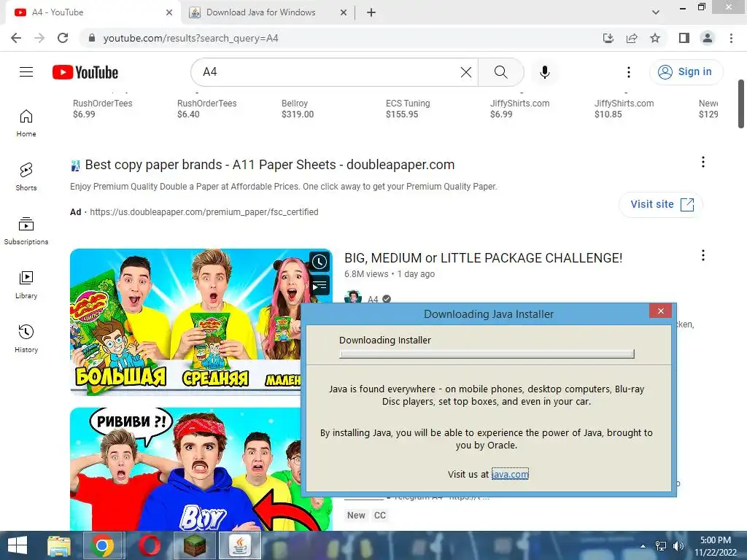
Task: Close the A4 - YouTube tab
Action: point(169,12)
